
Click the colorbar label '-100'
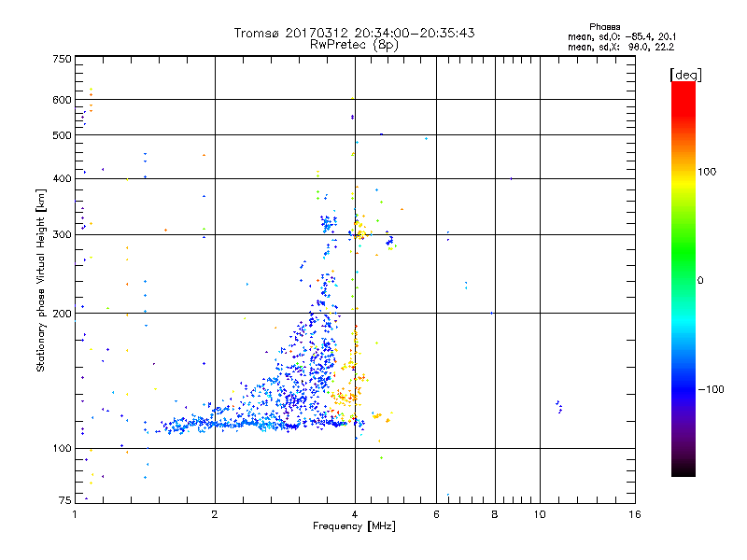[712, 389]
